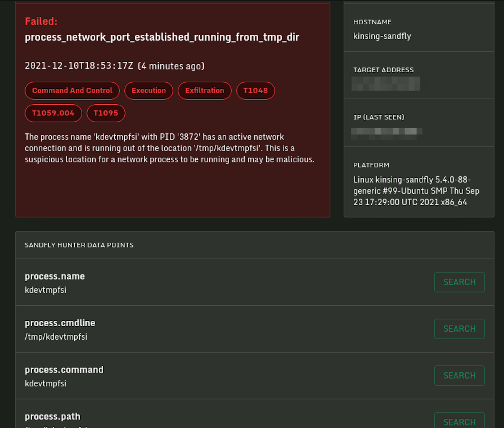504x428 pixels.
Task: Select the failed sandfly name process_network_port_established_running_from_tmp_dir
Action: click(x=162, y=37)
